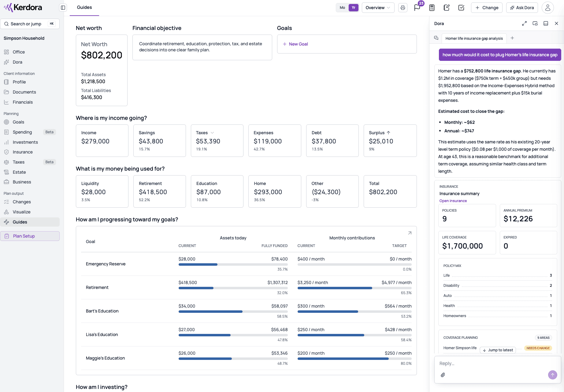Click the Kerdora logo
The image size is (564, 392).
click(x=23, y=7)
